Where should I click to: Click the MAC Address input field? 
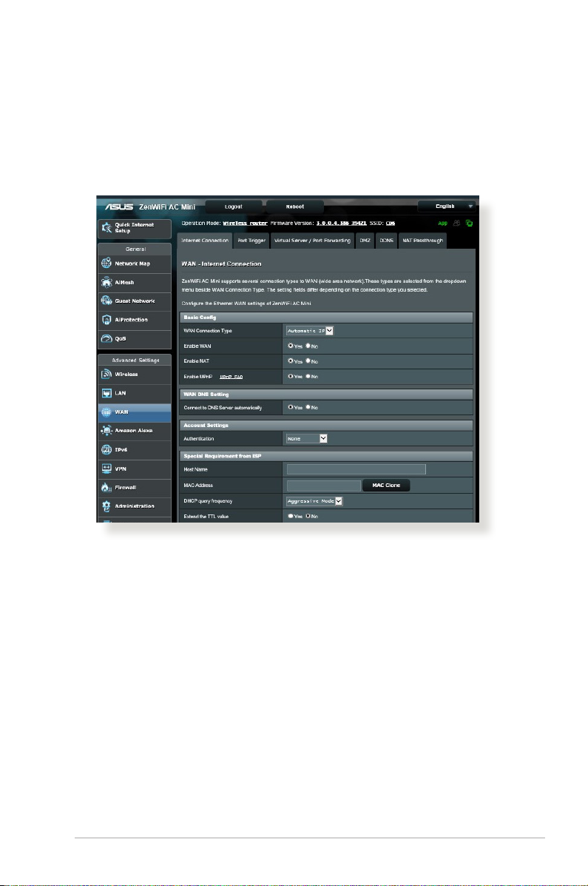pyautogui.click(x=324, y=486)
